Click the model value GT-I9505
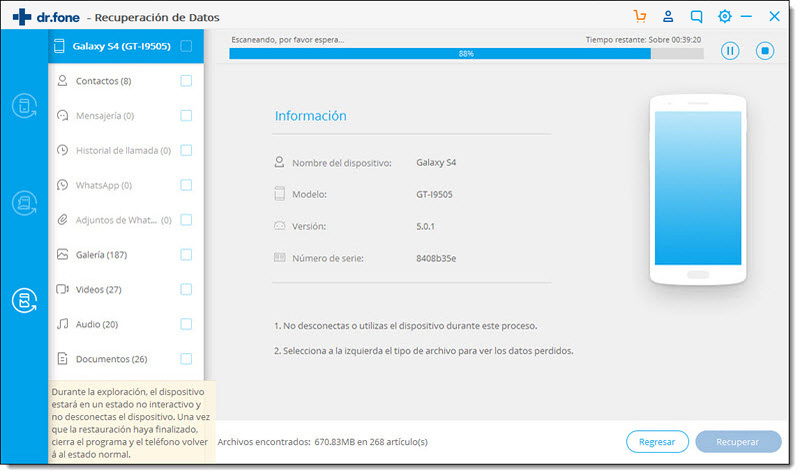Viewport: 800px width, 475px height. pyautogui.click(x=434, y=194)
